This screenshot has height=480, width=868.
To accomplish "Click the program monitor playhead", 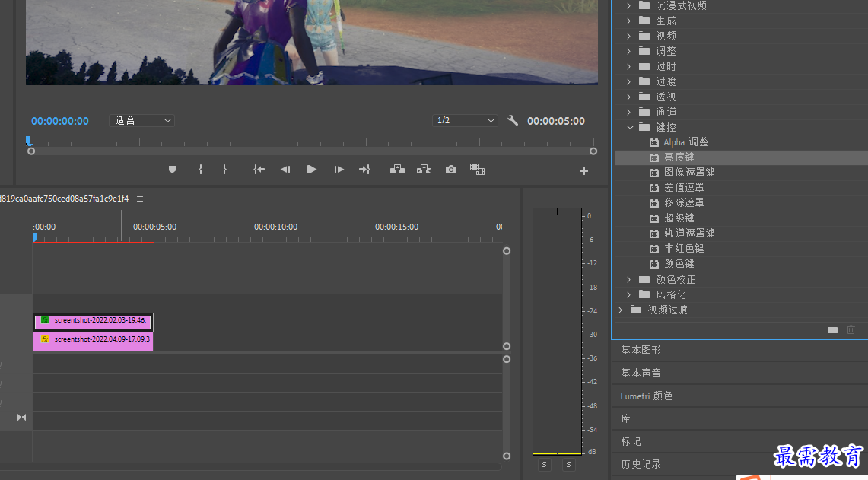I will [x=29, y=141].
